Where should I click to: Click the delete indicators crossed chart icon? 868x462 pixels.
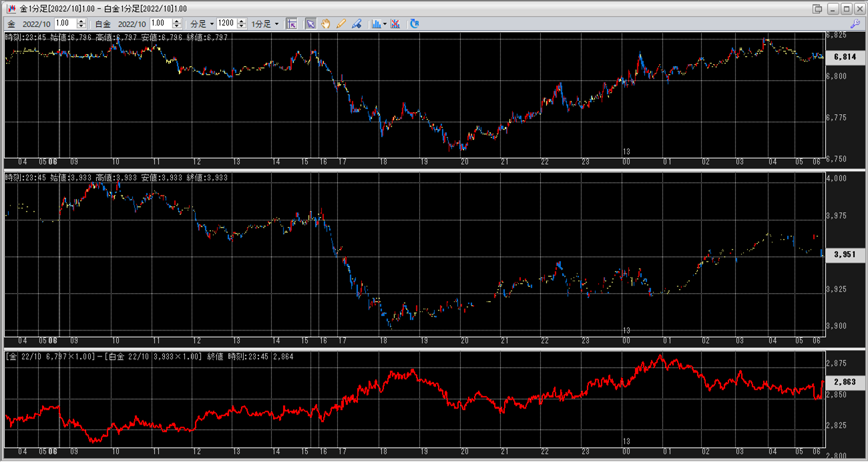click(x=395, y=23)
